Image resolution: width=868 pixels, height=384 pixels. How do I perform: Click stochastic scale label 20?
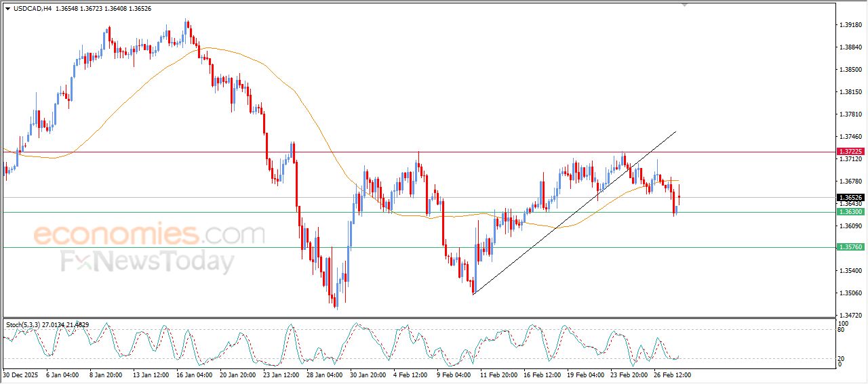(842, 358)
